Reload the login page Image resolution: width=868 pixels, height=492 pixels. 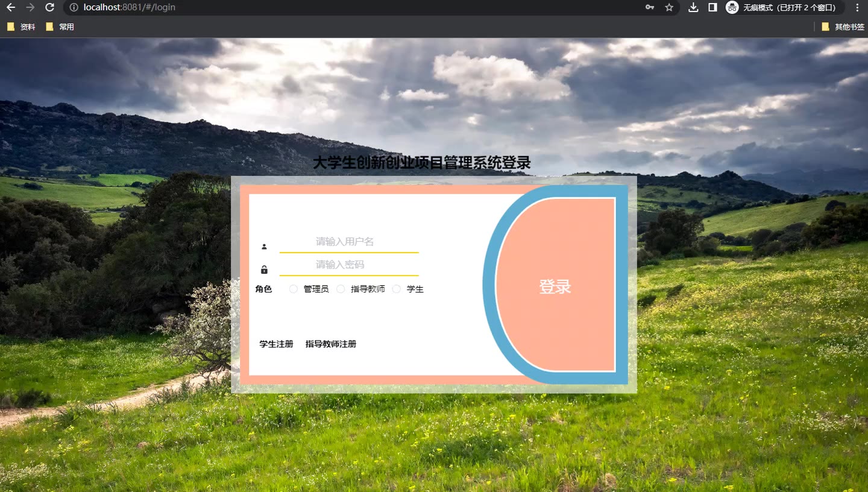click(50, 7)
